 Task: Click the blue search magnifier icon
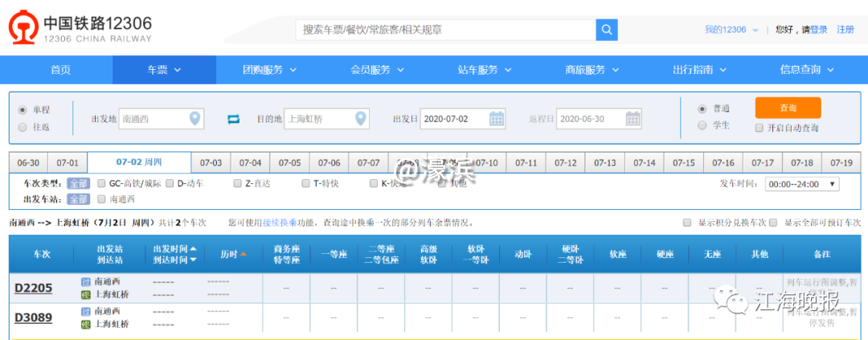point(607,30)
